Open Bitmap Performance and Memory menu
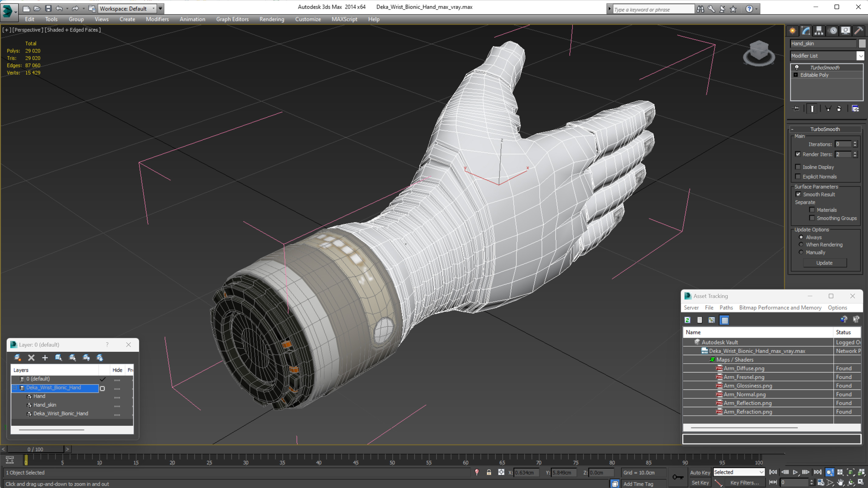 tap(780, 307)
